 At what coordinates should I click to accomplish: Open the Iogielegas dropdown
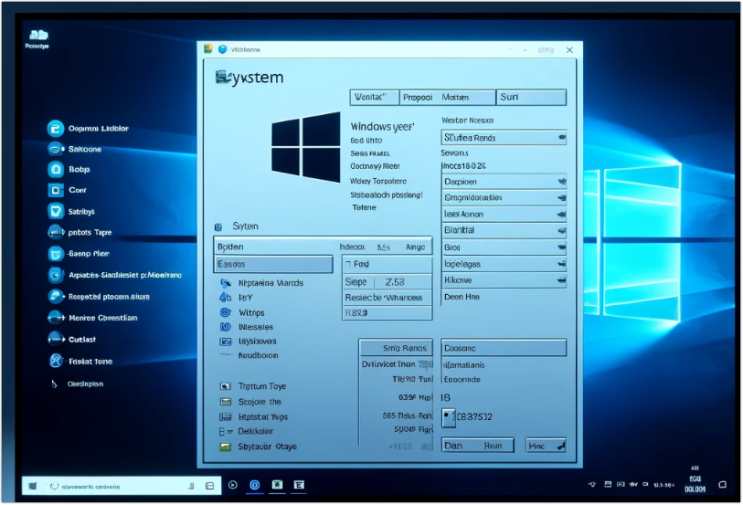point(504,264)
